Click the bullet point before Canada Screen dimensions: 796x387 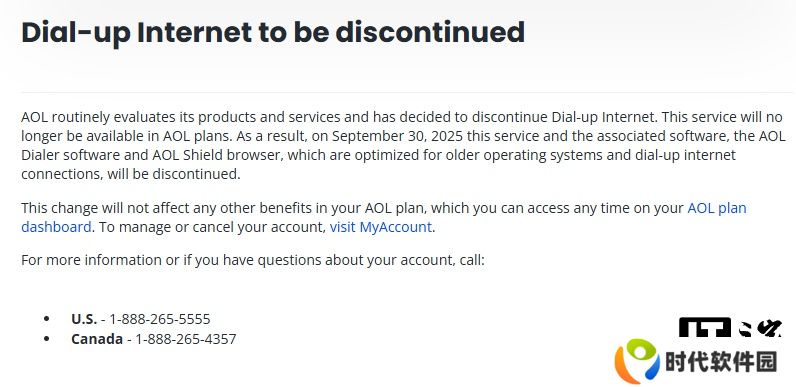(x=47, y=339)
